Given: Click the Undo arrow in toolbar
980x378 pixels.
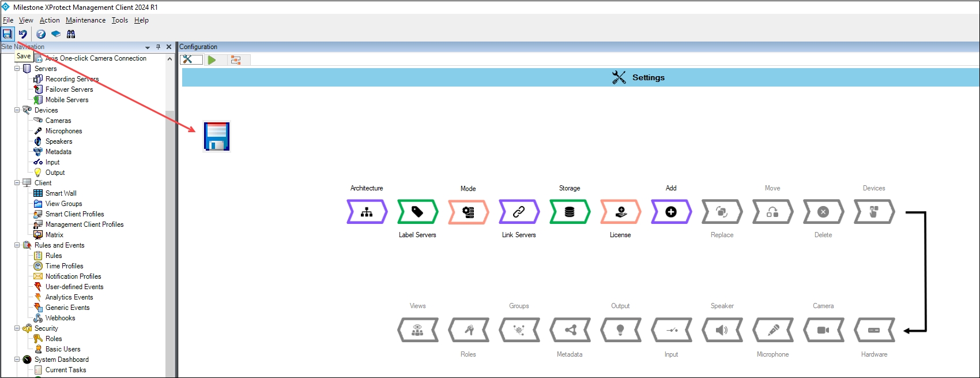Looking at the screenshot, I should point(23,34).
